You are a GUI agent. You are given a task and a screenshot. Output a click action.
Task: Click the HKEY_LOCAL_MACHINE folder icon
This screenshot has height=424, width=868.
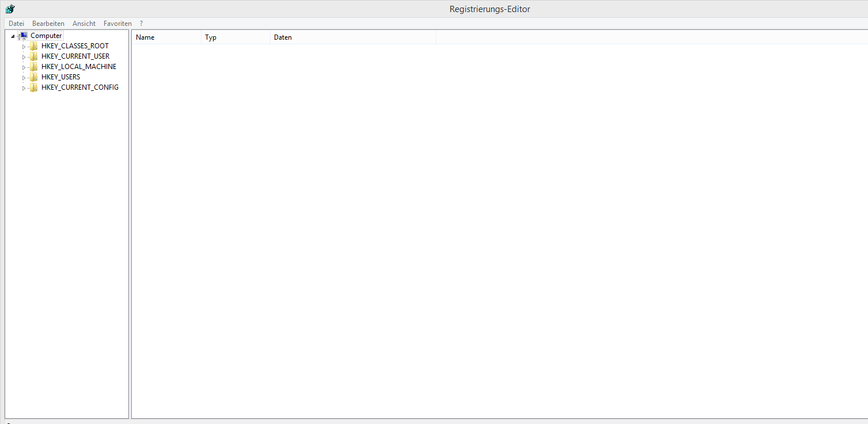click(x=34, y=67)
